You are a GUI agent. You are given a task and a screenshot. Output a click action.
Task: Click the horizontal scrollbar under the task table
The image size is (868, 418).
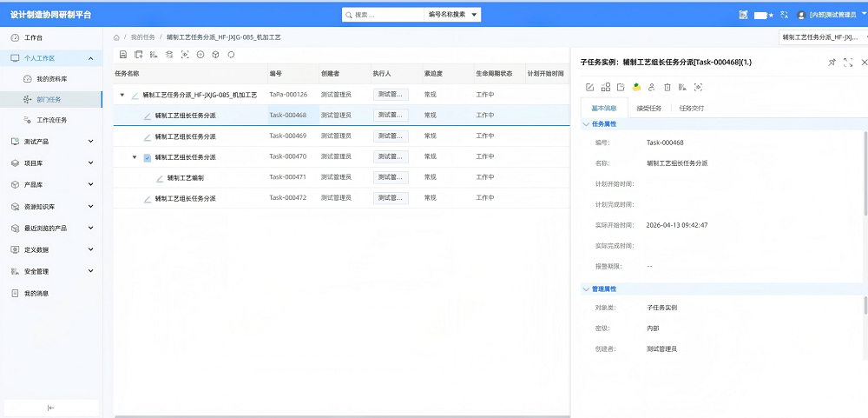pyautogui.click(x=341, y=415)
